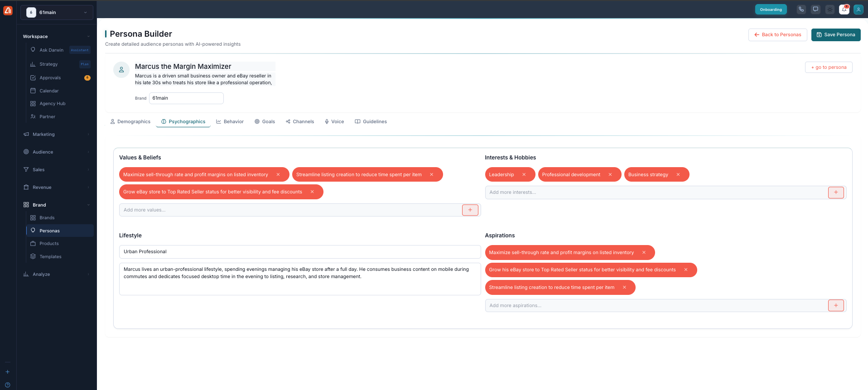Expand the Analyze menu
868x390 pixels.
[57, 274]
